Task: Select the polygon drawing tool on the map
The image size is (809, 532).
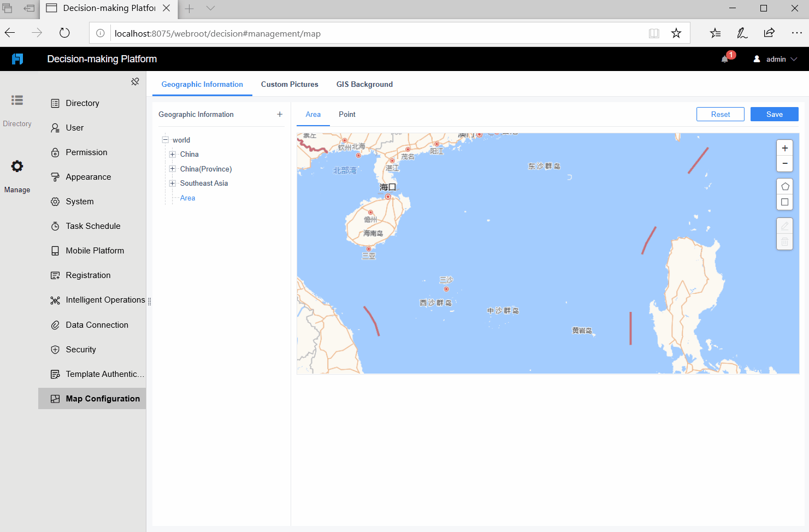Action: (x=784, y=186)
